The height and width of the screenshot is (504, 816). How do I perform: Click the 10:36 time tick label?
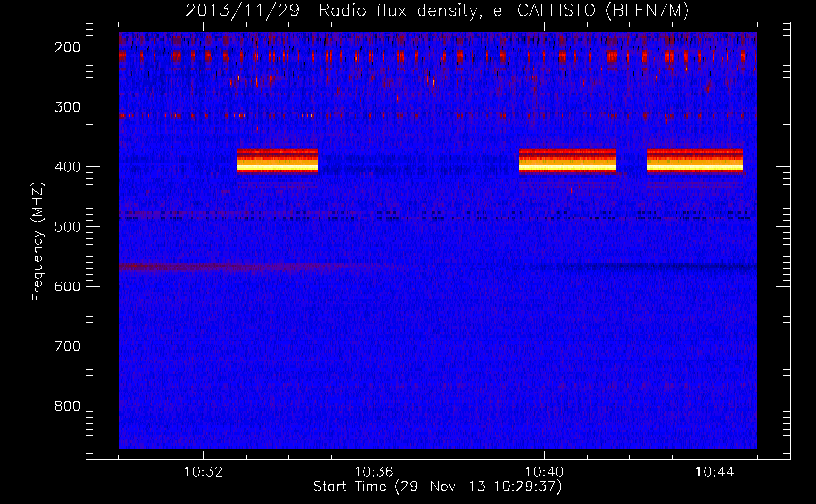[374, 472]
